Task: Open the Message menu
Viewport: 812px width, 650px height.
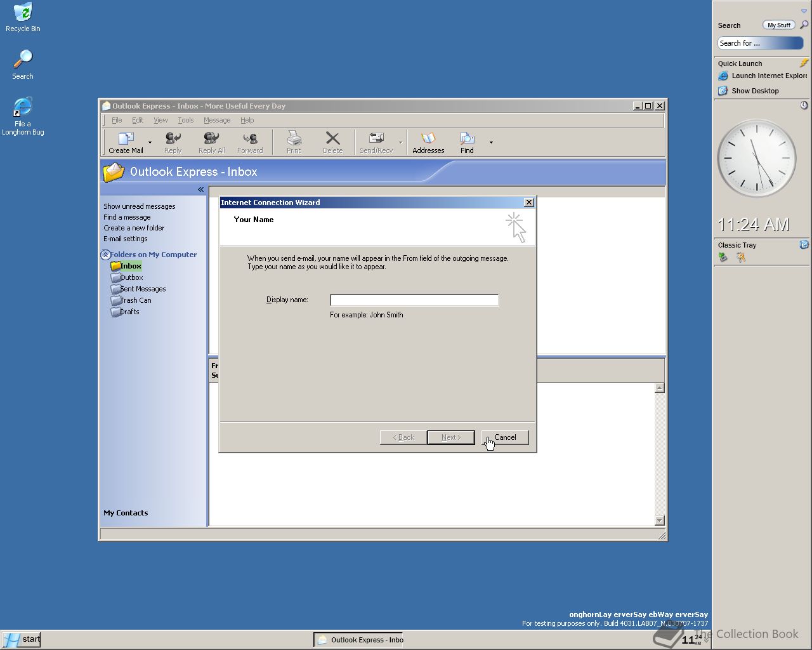Action: [x=217, y=120]
